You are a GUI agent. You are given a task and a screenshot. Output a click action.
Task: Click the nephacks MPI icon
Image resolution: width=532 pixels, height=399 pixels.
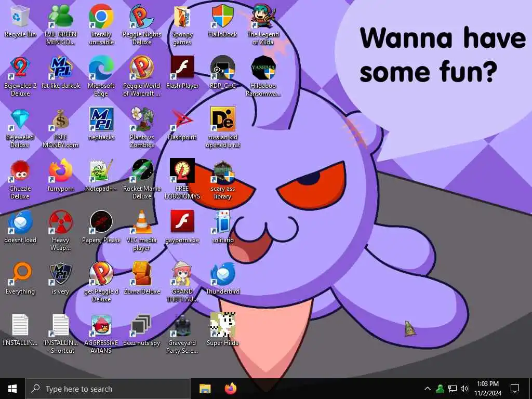pyautogui.click(x=101, y=119)
